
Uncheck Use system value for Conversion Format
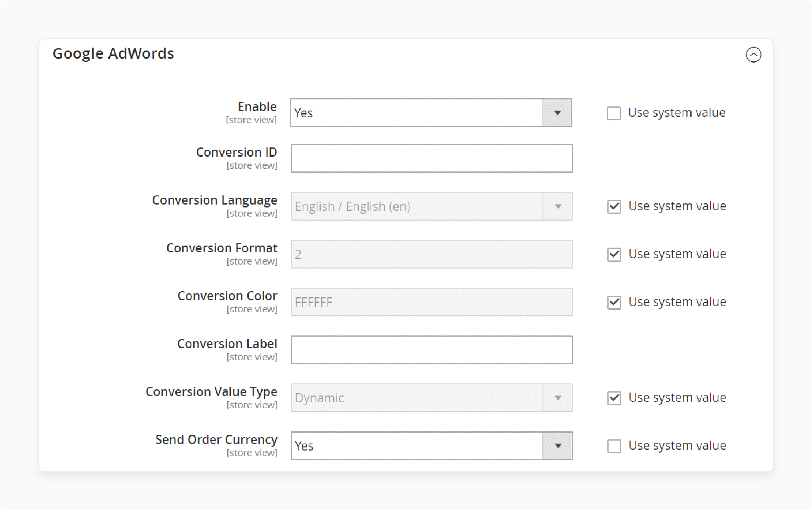(614, 254)
